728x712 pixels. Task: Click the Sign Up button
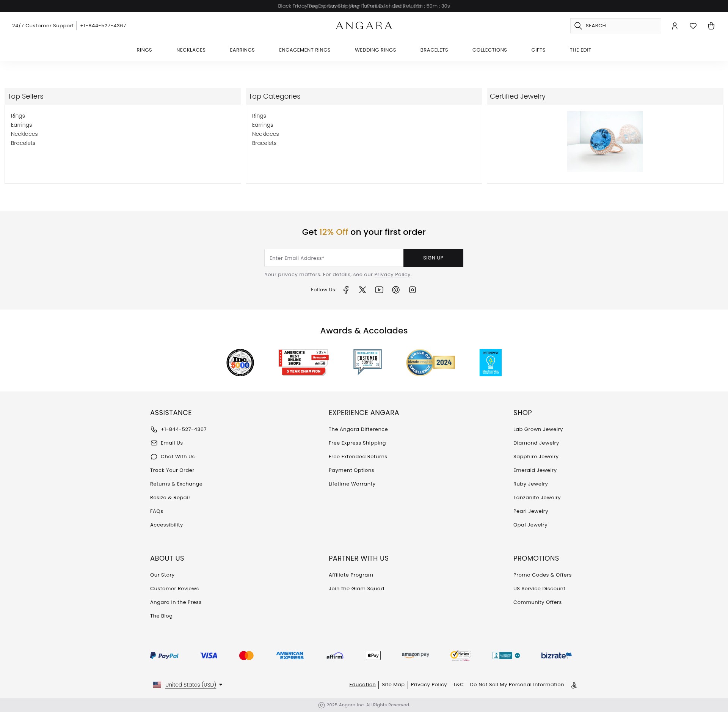433,258
